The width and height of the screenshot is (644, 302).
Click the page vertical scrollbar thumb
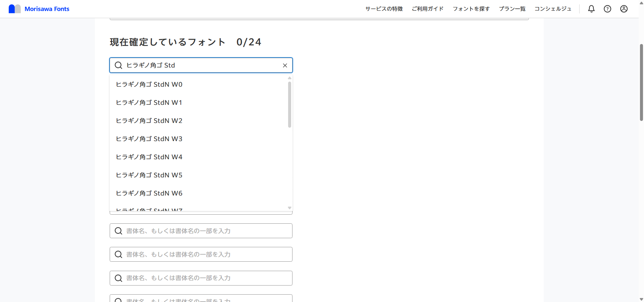(641, 82)
